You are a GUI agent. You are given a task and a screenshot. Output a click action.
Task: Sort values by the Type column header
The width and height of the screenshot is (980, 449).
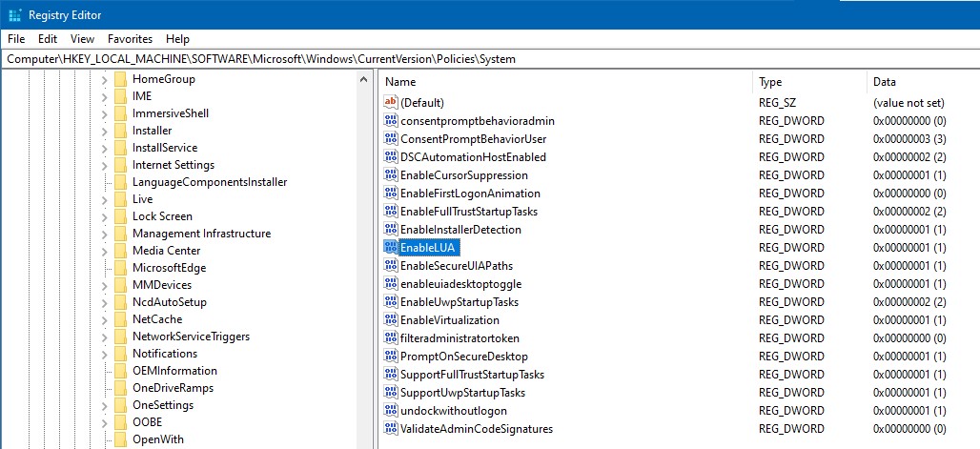coord(808,82)
